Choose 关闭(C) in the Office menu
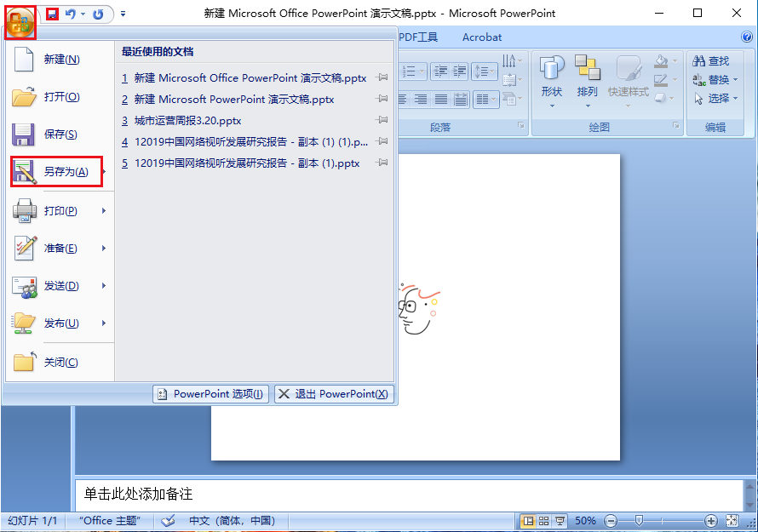The image size is (758, 532). coord(60,363)
